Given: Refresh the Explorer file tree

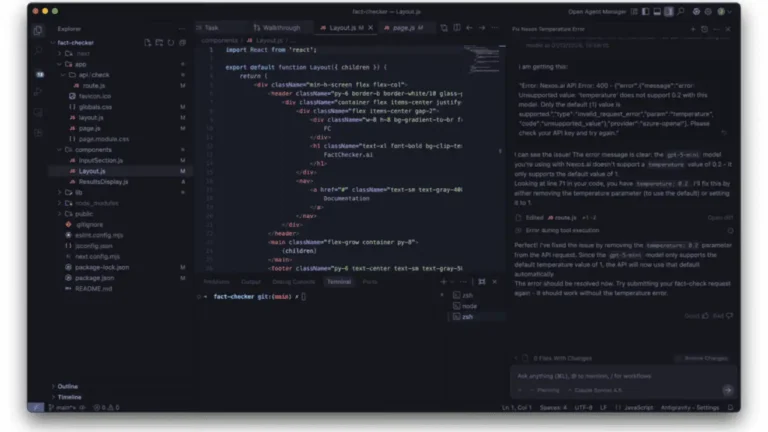Looking at the screenshot, I should click(x=171, y=43).
